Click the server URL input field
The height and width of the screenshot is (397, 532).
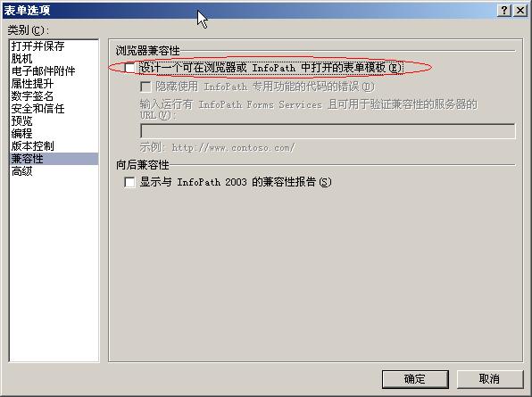(328, 131)
